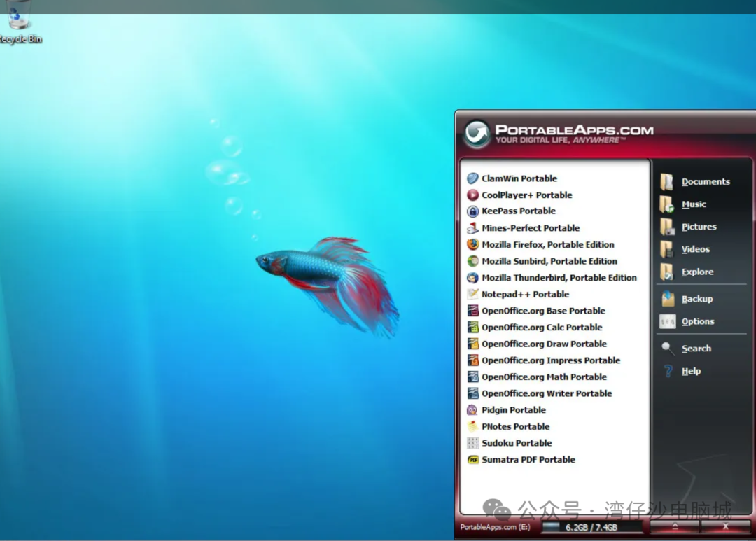Click the Sudoku Portable text

coord(517,443)
